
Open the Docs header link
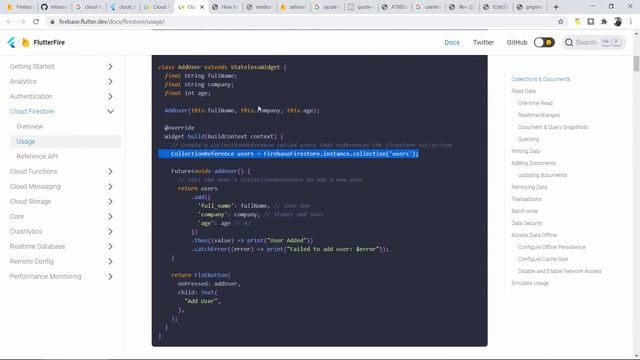pos(452,42)
